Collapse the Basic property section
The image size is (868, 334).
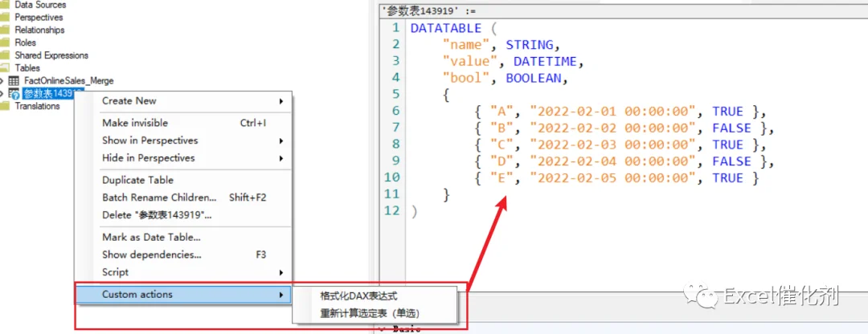pos(383,329)
